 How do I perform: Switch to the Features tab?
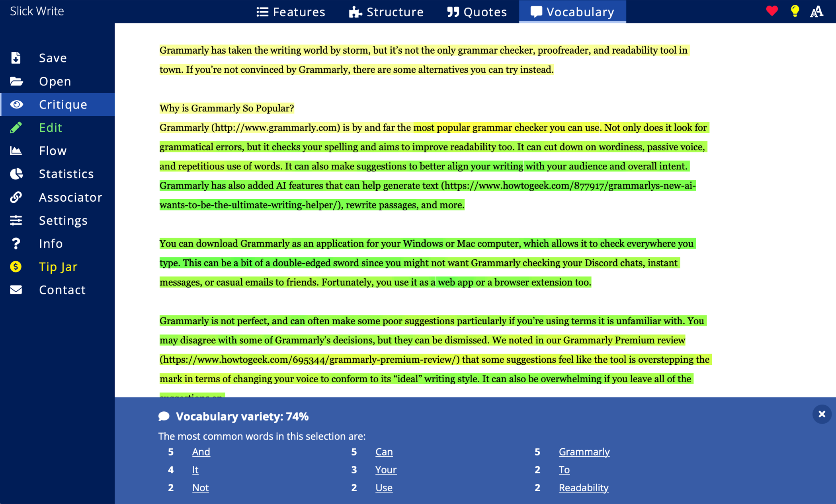291,12
